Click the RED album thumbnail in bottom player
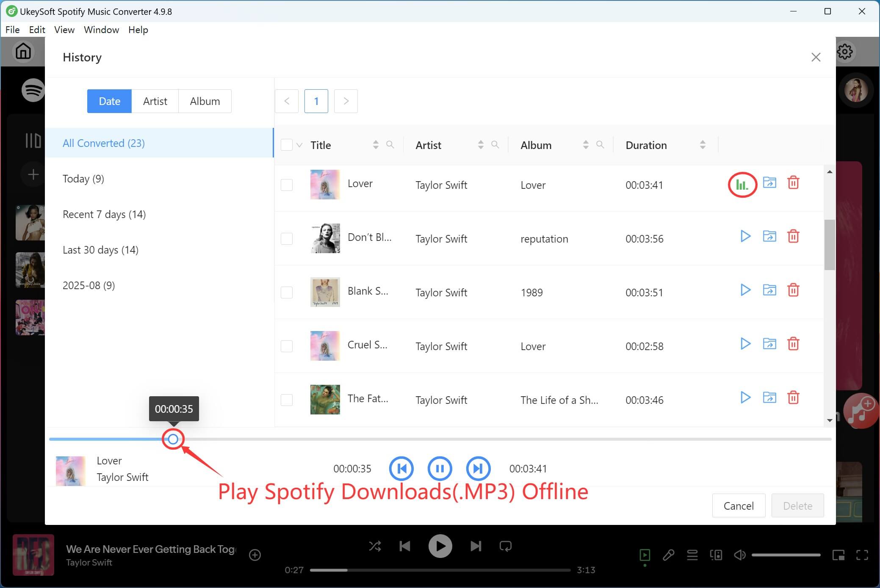The width and height of the screenshot is (880, 588). point(33,555)
